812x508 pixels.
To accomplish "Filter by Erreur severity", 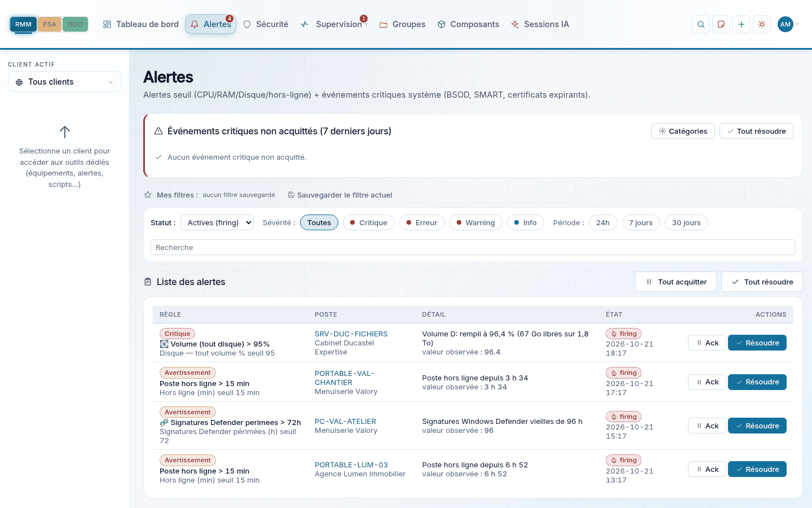I will (422, 222).
